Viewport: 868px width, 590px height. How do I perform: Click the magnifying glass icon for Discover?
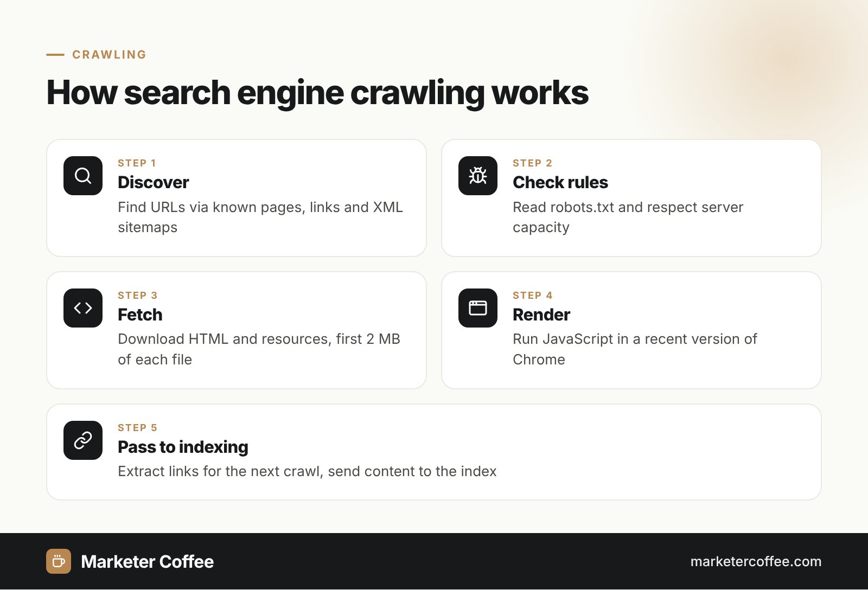point(83,176)
